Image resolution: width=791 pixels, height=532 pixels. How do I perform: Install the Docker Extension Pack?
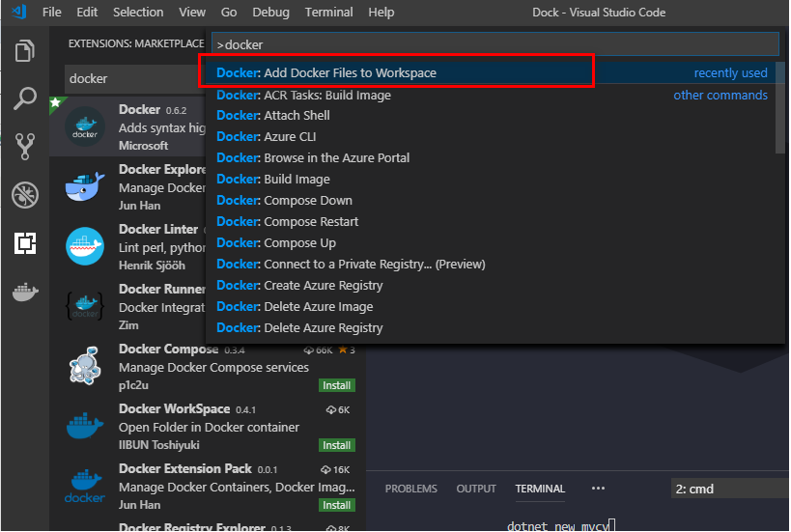tap(337, 505)
